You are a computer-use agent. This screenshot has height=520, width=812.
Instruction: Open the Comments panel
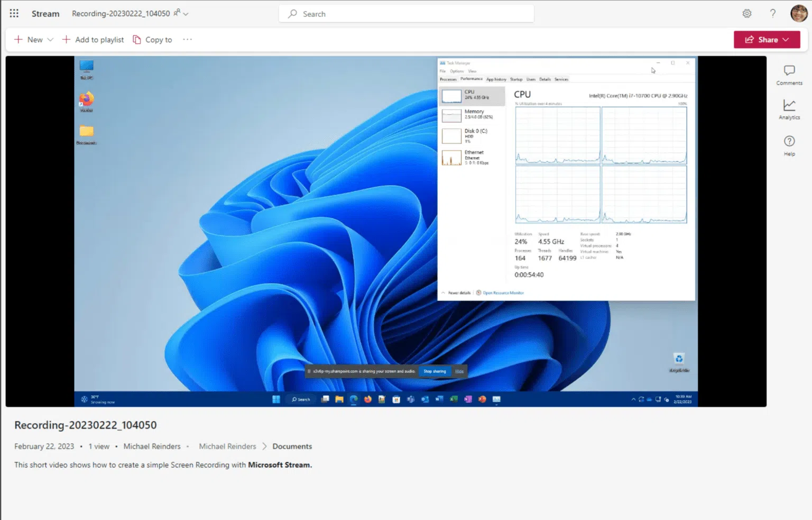[789, 75]
